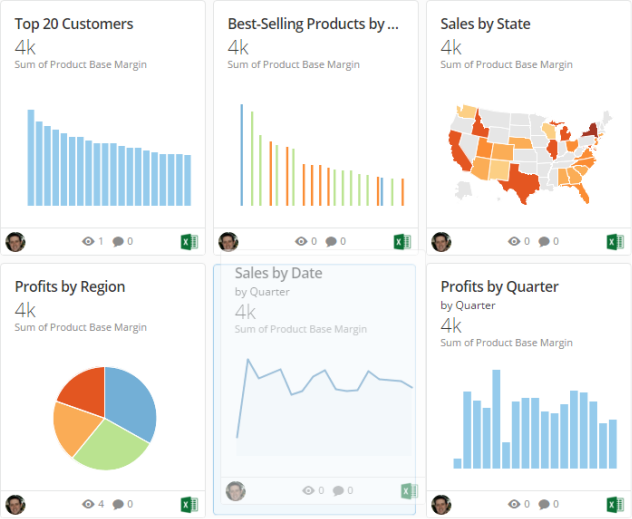Click the US map on Sales by State

(x=530, y=154)
